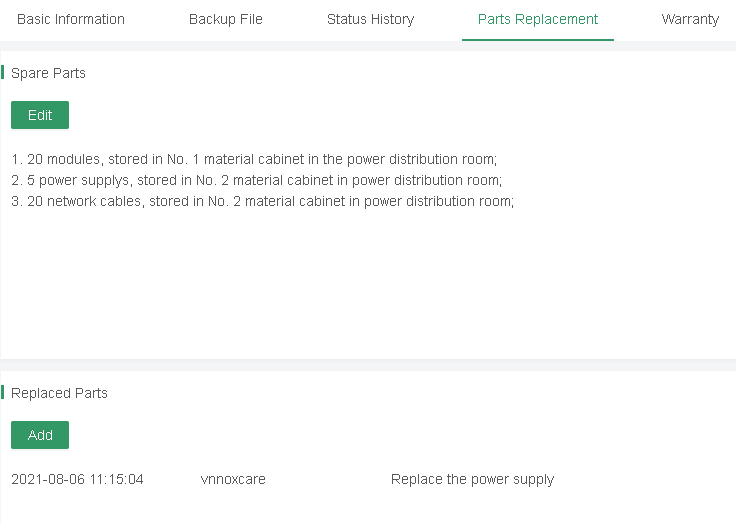
Task: Click gray divider above Replaced Parts section
Action: click(368, 365)
